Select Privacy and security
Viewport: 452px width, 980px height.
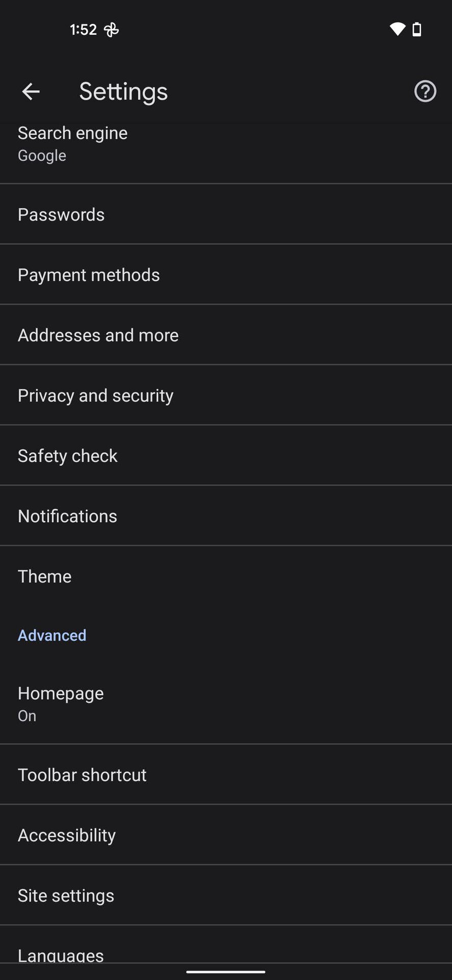pyautogui.click(x=225, y=396)
